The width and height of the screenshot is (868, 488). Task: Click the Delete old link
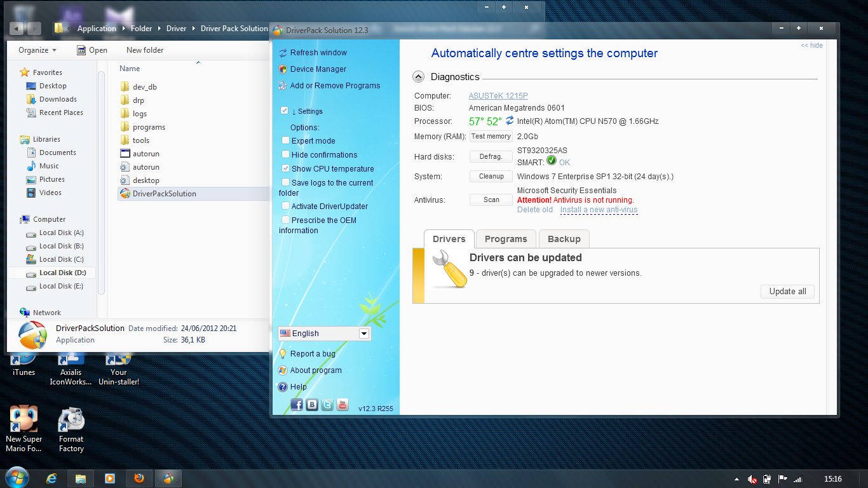click(535, 210)
